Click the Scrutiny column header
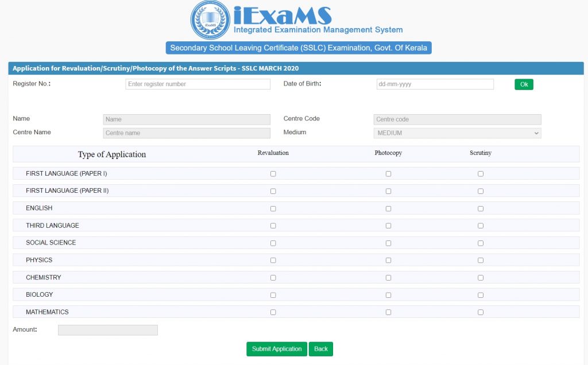This screenshot has width=588, height=365. tap(481, 153)
